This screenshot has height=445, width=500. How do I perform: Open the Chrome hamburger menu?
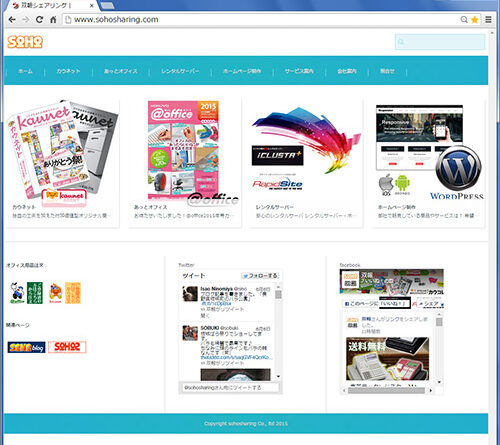pyautogui.click(x=488, y=20)
